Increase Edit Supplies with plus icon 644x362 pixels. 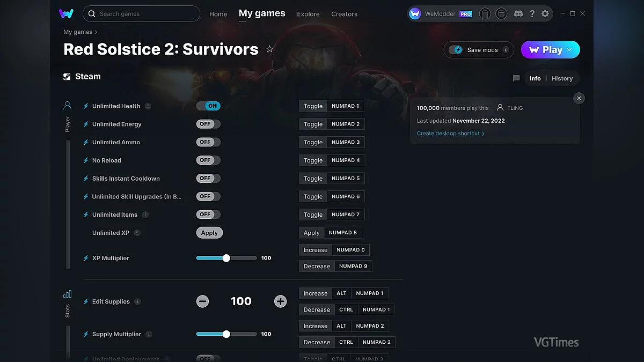[280, 301]
